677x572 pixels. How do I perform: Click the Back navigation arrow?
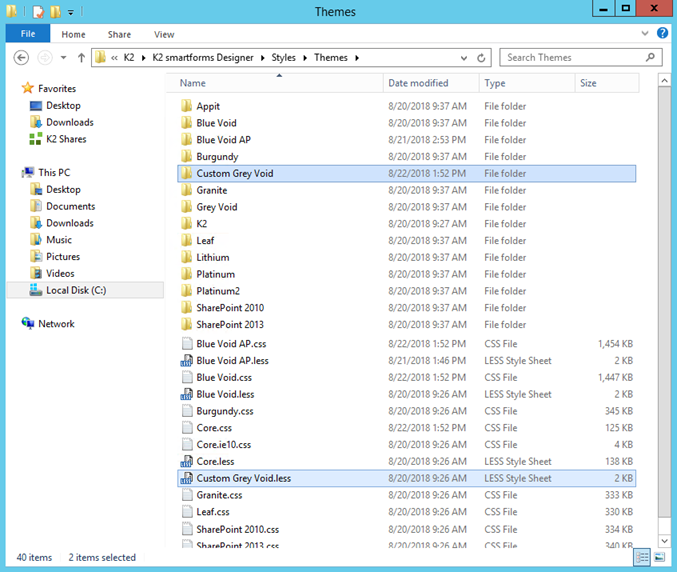(x=22, y=58)
